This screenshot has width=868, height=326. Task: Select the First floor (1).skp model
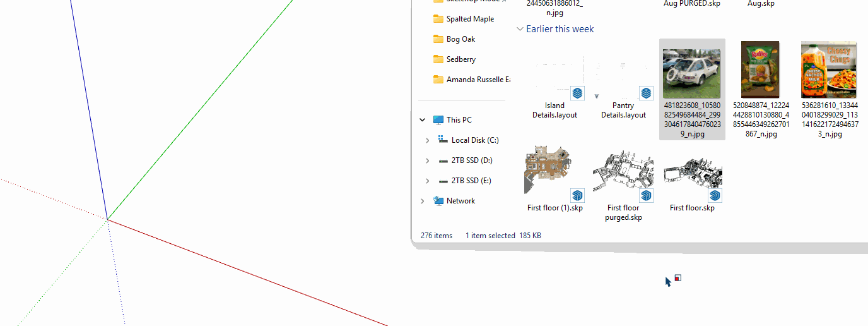click(x=555, y=181)
